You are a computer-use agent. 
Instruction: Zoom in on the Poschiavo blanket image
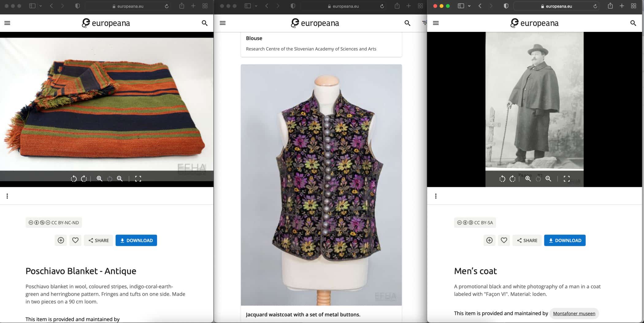tap(99, 179)
